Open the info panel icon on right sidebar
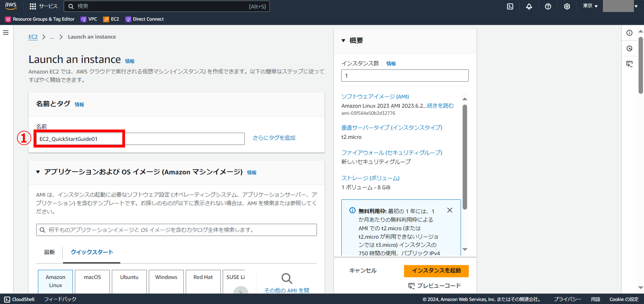This screenshot has height=304, width=644. [629, 33]
